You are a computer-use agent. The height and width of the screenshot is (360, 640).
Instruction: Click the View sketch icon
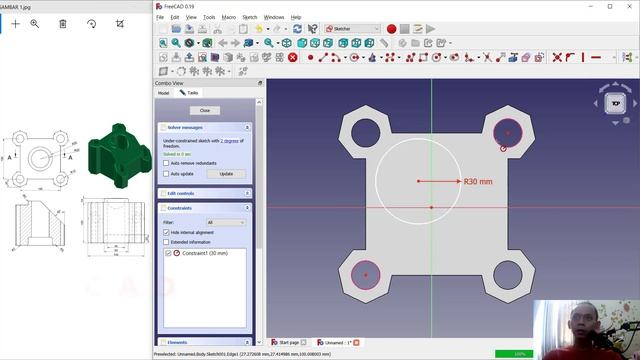[x=202, y=58]
